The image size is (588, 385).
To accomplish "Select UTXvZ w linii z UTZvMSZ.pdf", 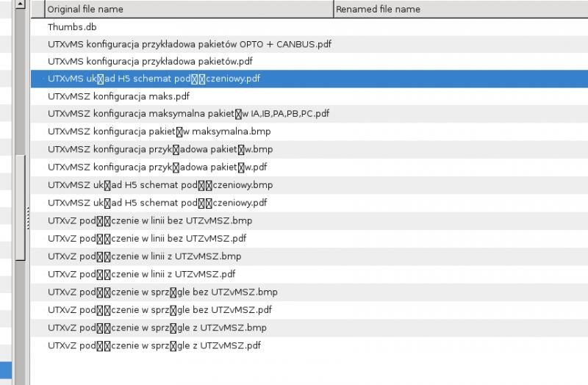I will point(141,274).
